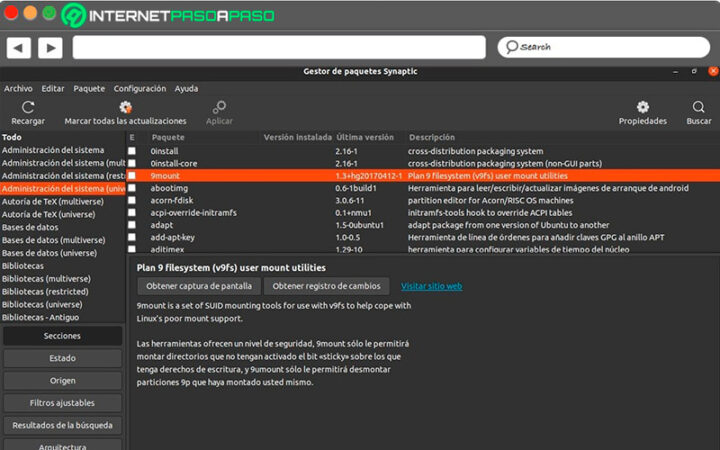
Task: Click the Buscar magnifier icon
Action: click(698, 107)
